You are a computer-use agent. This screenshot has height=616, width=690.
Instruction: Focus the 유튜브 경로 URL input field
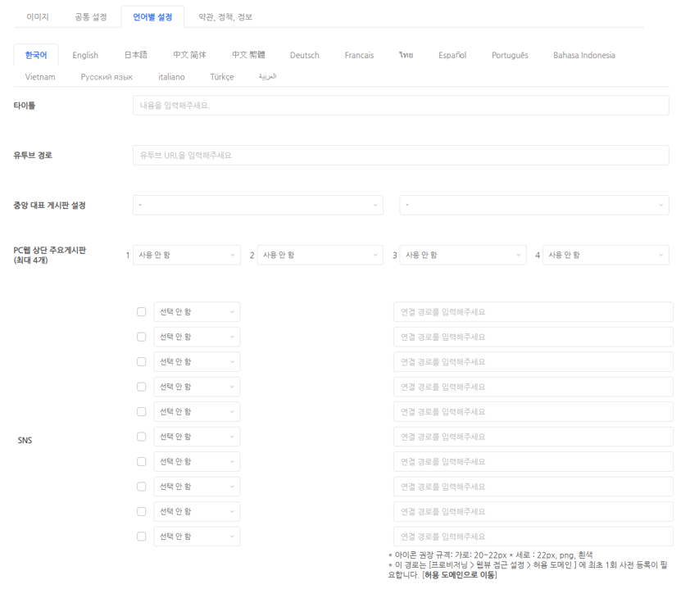click(x=400, y=156)
